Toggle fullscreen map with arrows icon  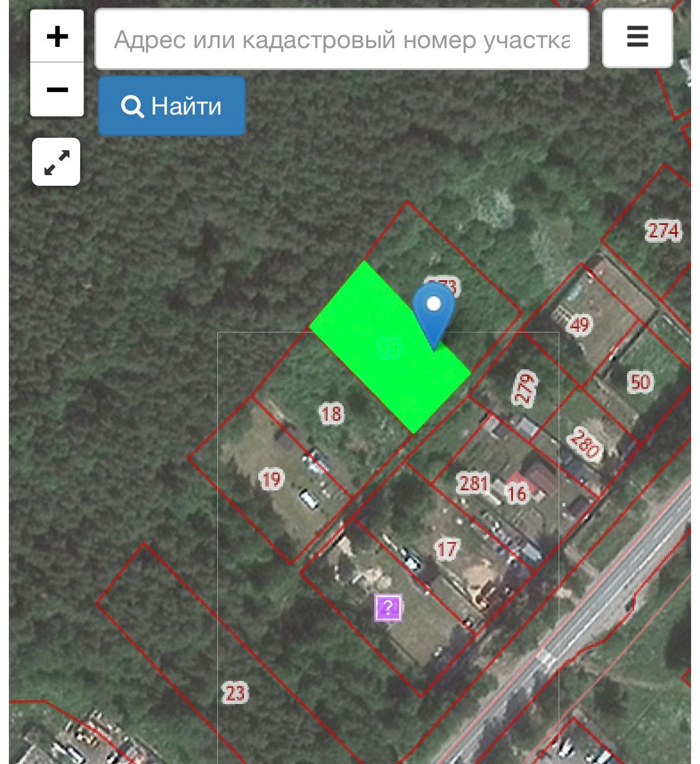tap(56, 162)
